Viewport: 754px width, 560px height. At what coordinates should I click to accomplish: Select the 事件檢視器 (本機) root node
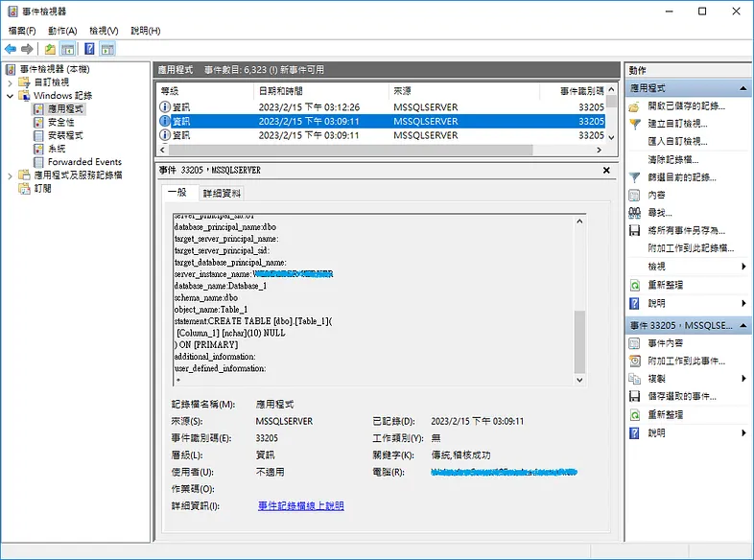(x=55, y=69)
